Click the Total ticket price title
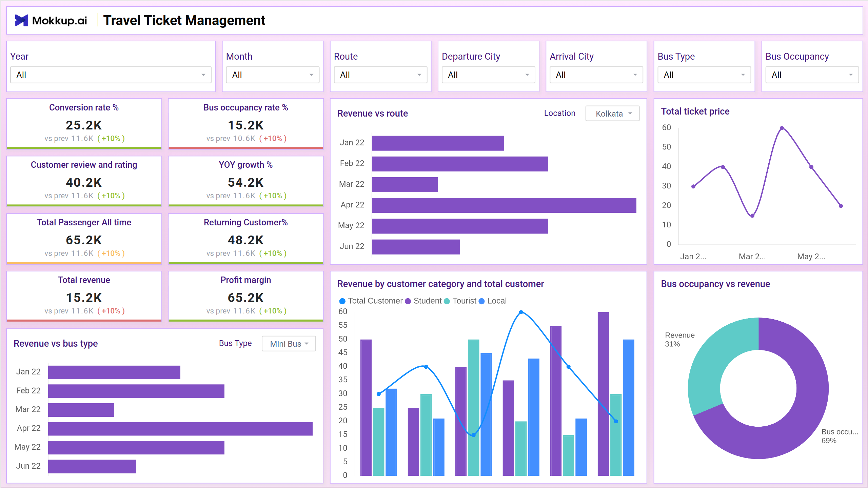The width and height of the screenshot is (868, 488). click(x=695, y=111)
